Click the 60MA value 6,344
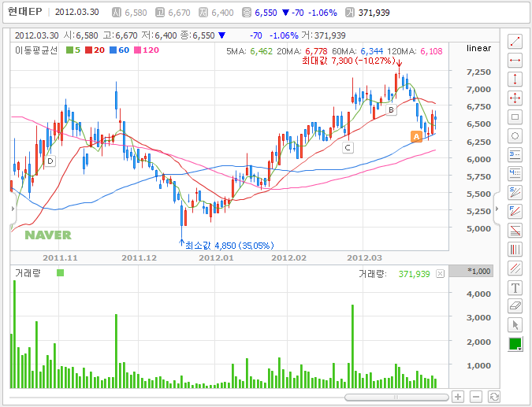Image resolution: width=532 pixels, height=407 pixels. pos(371,51)
